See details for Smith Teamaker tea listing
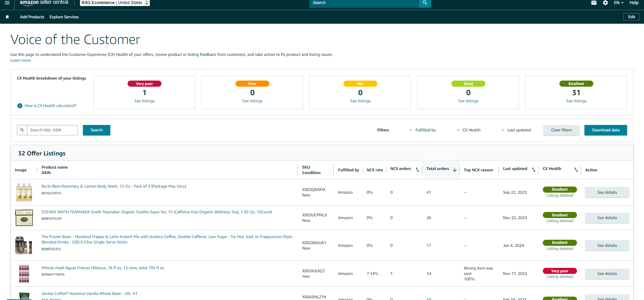Screen dimensions: 644x300 coord(607,218)
